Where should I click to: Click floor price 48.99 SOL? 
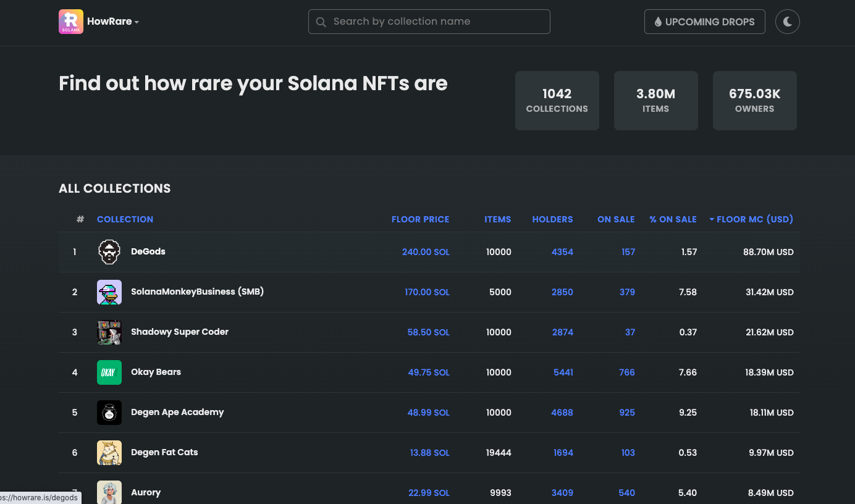pyautogui.click(x=429, y=413)
